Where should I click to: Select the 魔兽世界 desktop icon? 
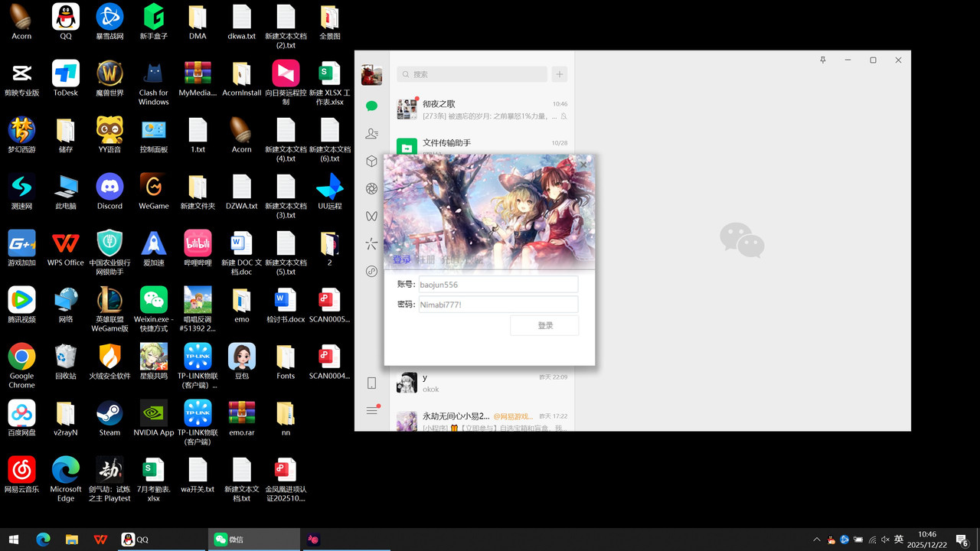109,78
